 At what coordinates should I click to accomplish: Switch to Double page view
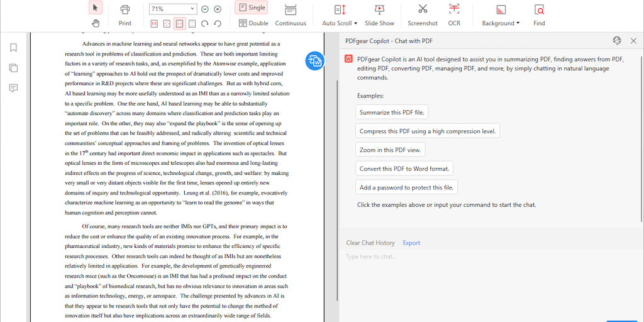click(x=253, y=23)
